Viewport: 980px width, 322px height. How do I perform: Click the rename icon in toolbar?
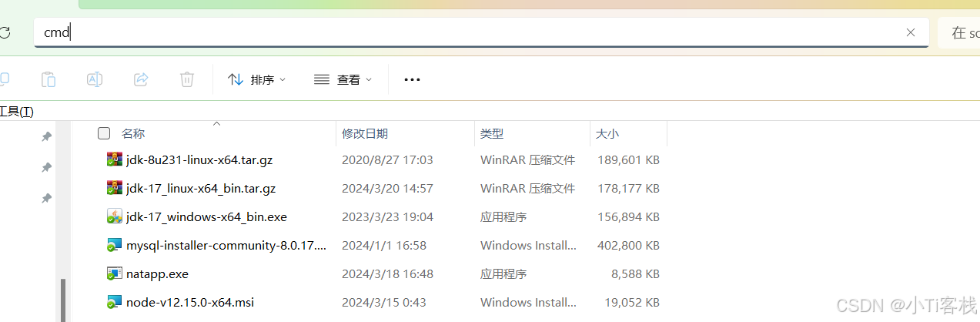click(x=95, y=79)
